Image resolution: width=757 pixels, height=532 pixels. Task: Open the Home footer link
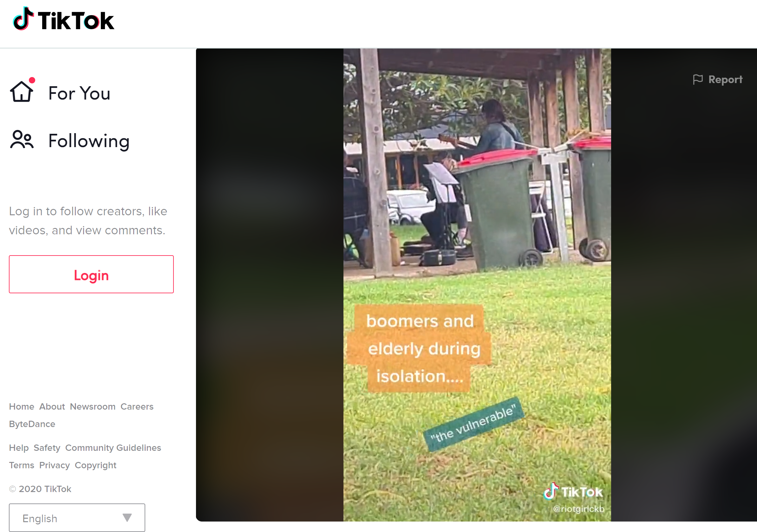(x=22, y=406)
